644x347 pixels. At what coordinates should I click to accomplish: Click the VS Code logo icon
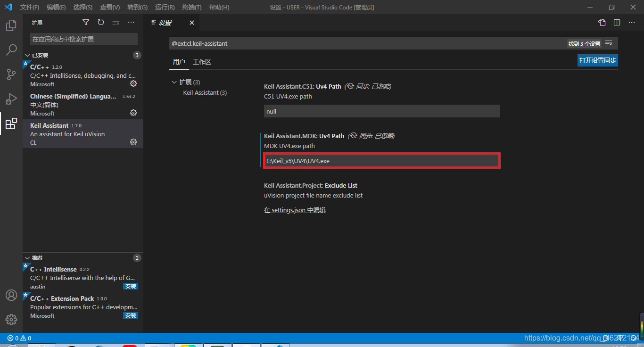8,7
